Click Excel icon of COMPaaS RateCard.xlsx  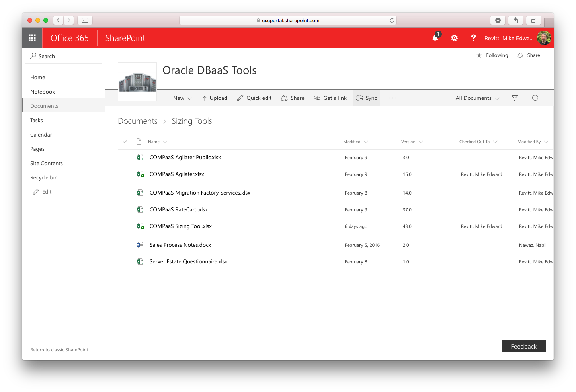tap(140, 210)
